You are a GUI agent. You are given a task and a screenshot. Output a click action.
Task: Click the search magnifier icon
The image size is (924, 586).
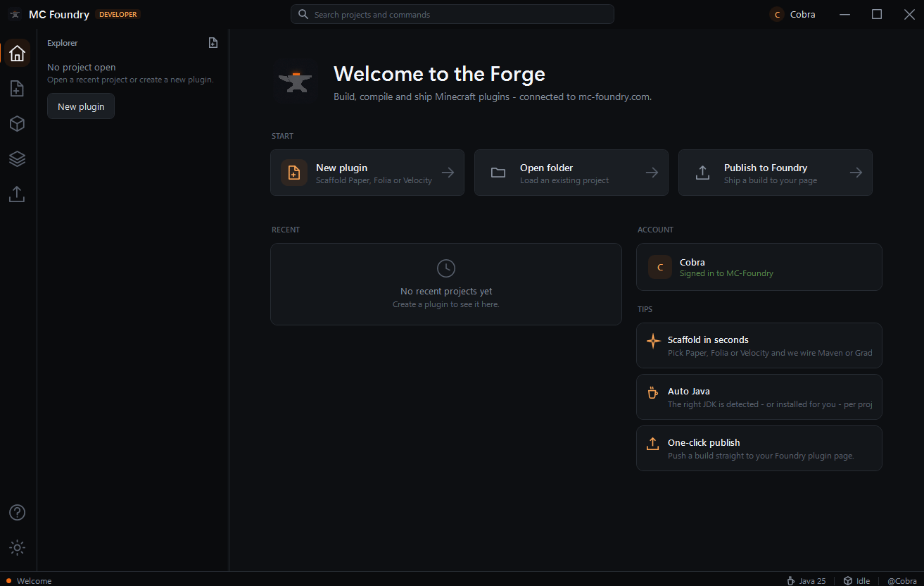[303, 14]
